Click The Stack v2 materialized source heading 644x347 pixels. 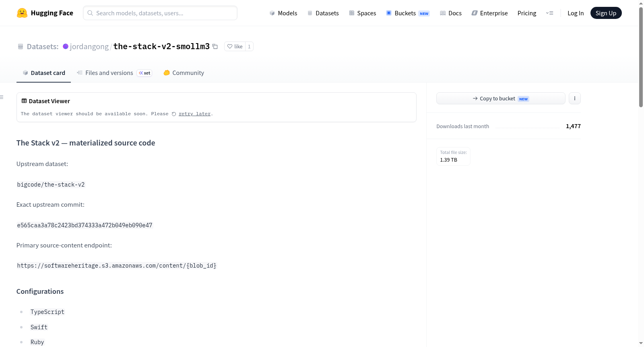pyautogui.click(x=86, y=143)
